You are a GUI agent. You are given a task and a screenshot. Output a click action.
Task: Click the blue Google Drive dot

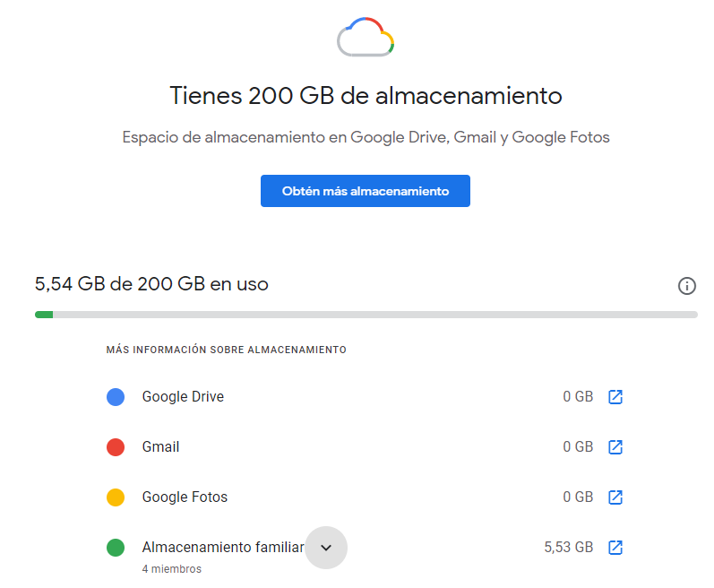pos(116,397)
